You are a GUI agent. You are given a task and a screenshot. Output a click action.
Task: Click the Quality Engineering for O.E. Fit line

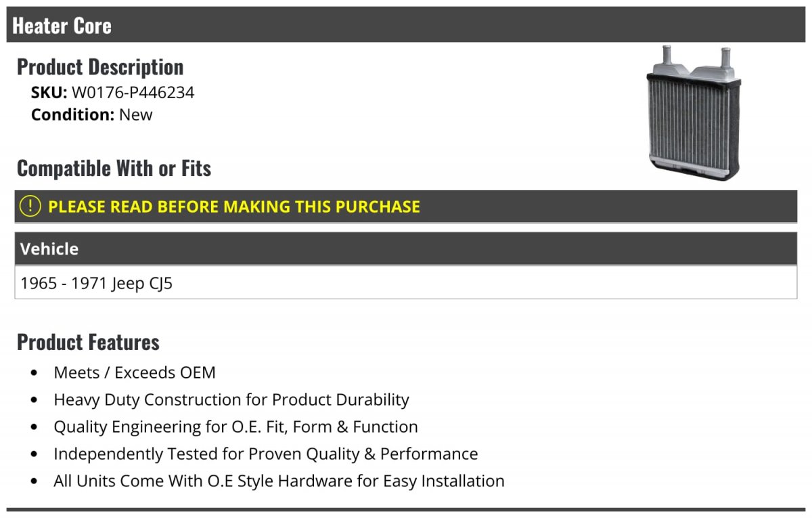[235, 427]
